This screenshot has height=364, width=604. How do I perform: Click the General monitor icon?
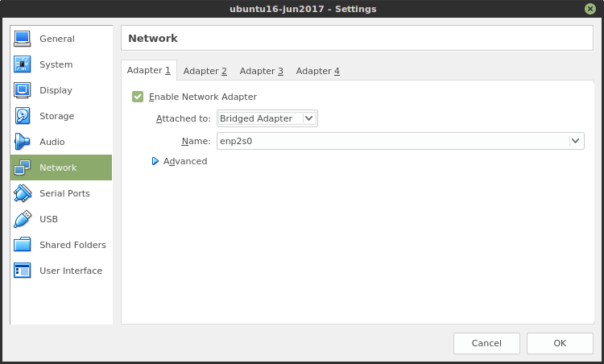[x=23, y=39]
